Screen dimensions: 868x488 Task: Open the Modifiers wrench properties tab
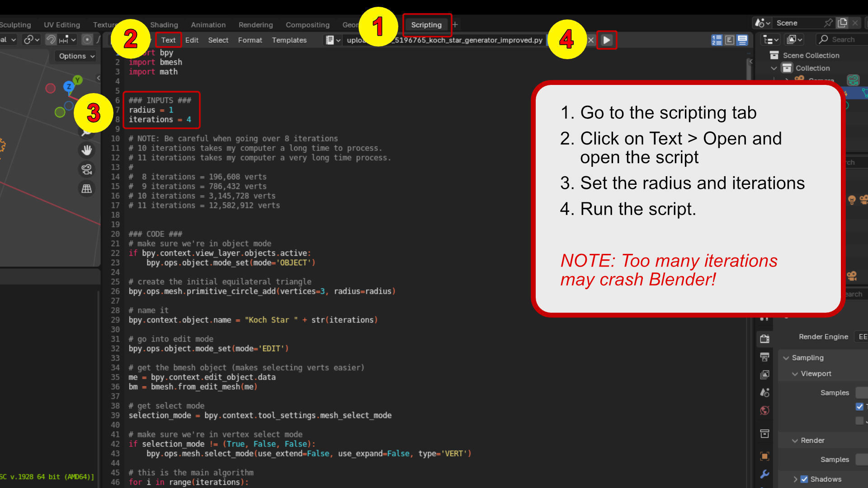click(x=764, y=474)
